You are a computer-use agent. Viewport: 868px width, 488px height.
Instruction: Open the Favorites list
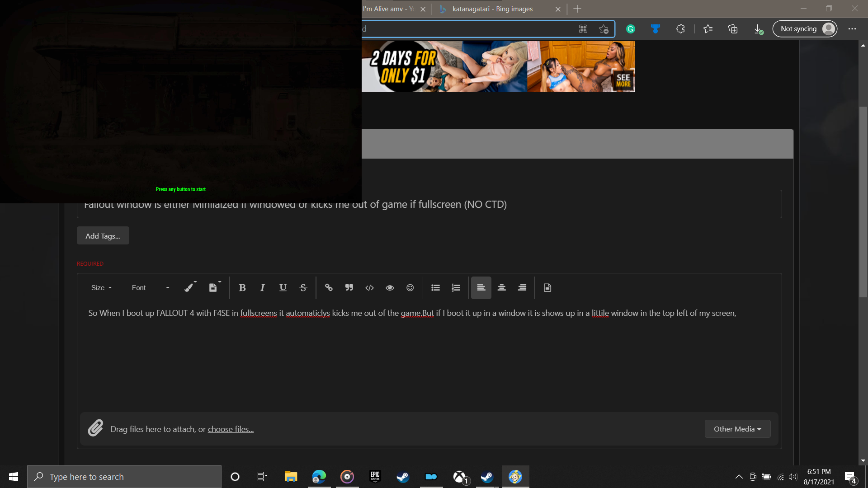point(708,29)
